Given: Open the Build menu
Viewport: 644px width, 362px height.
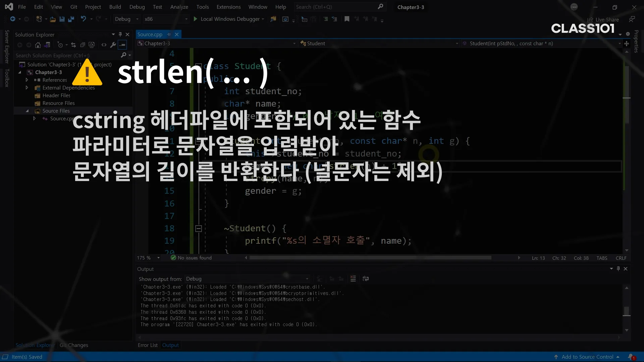Looking at the screenshot, I should click(115, 7).
